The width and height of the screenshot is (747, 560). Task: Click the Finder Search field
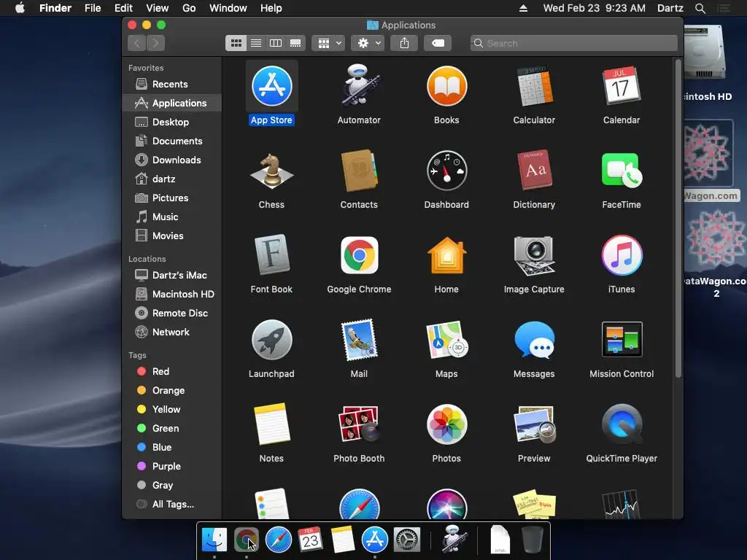coord(573,43)
